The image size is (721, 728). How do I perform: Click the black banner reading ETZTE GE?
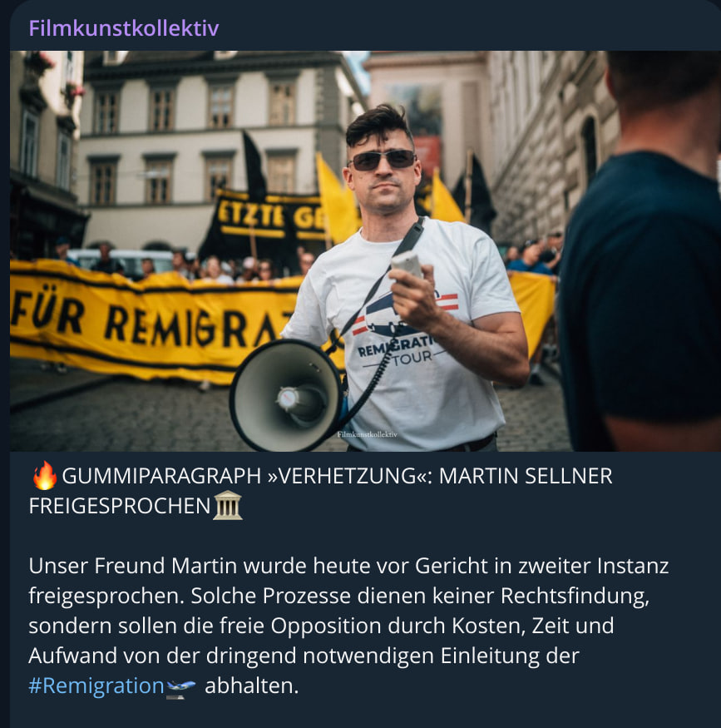[268, 217]
